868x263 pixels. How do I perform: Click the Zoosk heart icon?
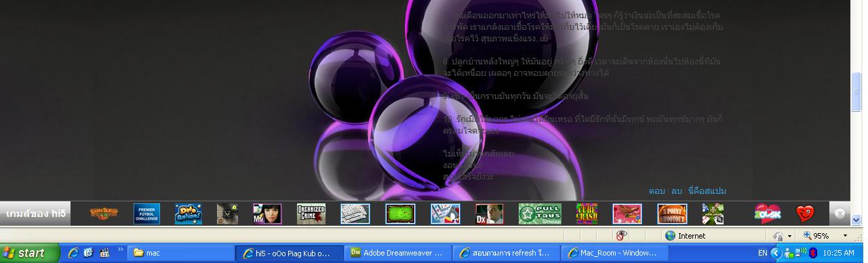point(768,214)
